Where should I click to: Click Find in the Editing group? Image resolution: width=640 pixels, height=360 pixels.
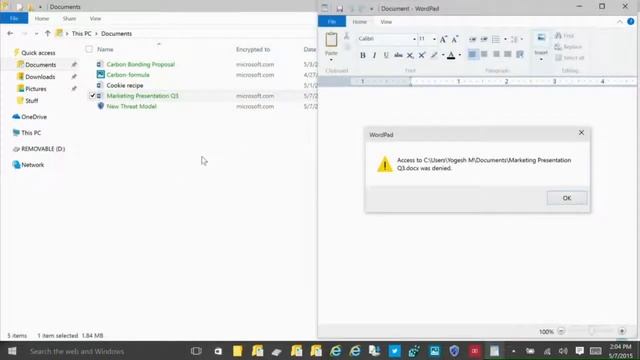pyautogui.click(x=564, y=36)
